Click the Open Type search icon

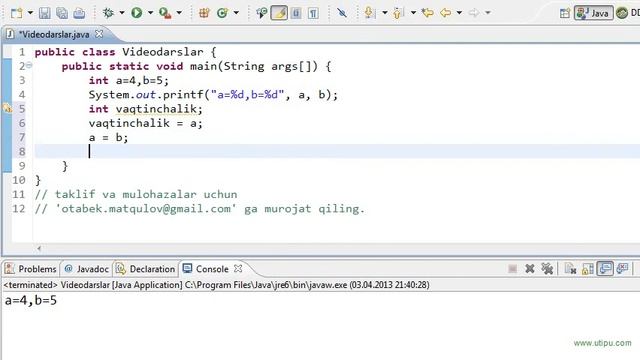point(261,13)
